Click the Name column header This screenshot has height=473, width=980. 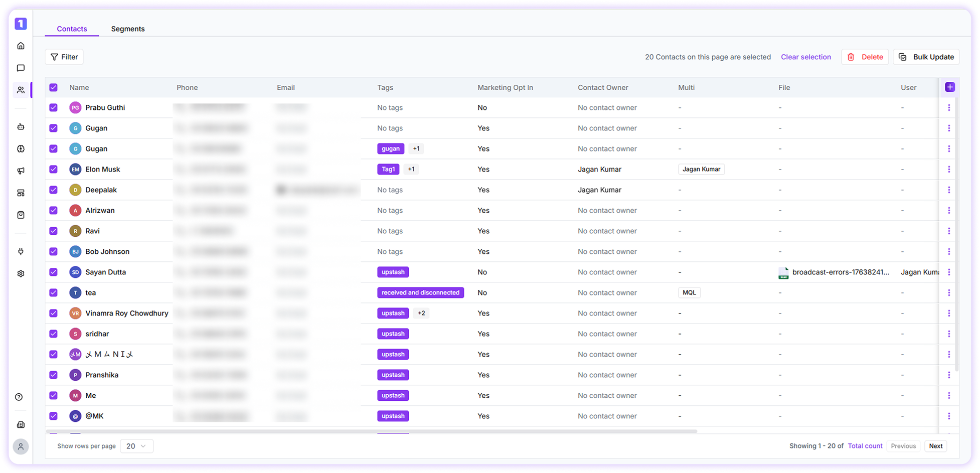point(79,87)
